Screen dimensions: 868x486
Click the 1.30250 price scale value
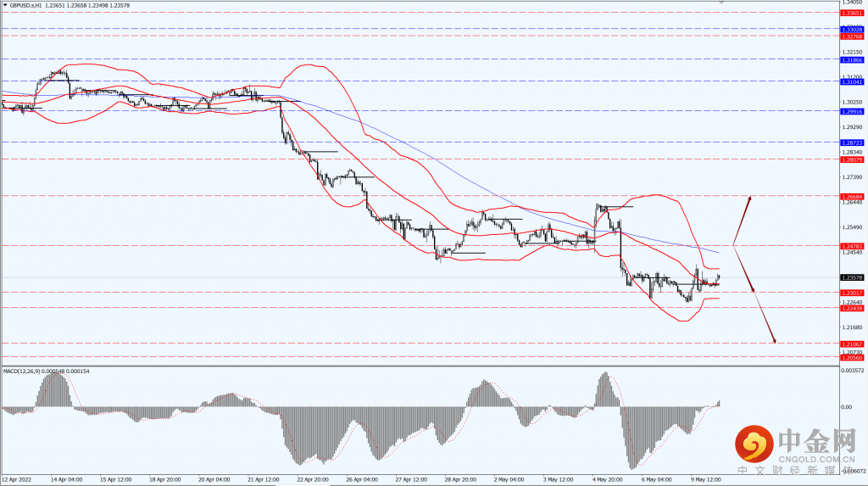[852, 102]
